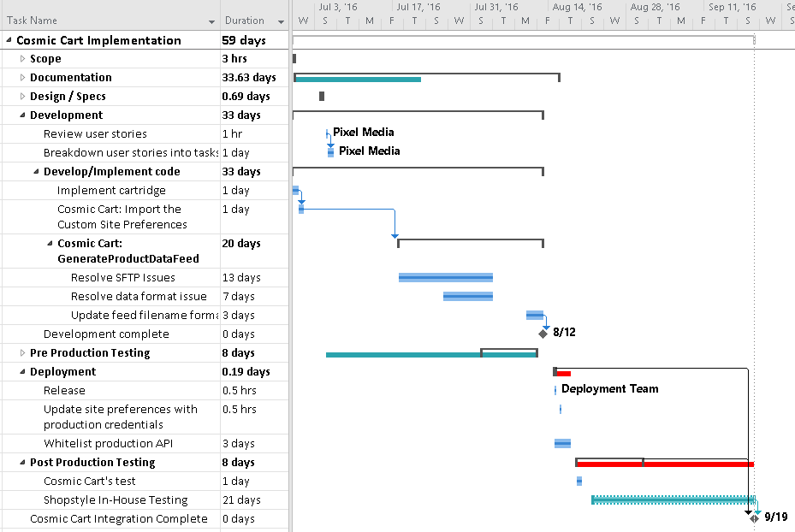
Task: Click the 13 days duration cell
Action: [x=254, y=278]
